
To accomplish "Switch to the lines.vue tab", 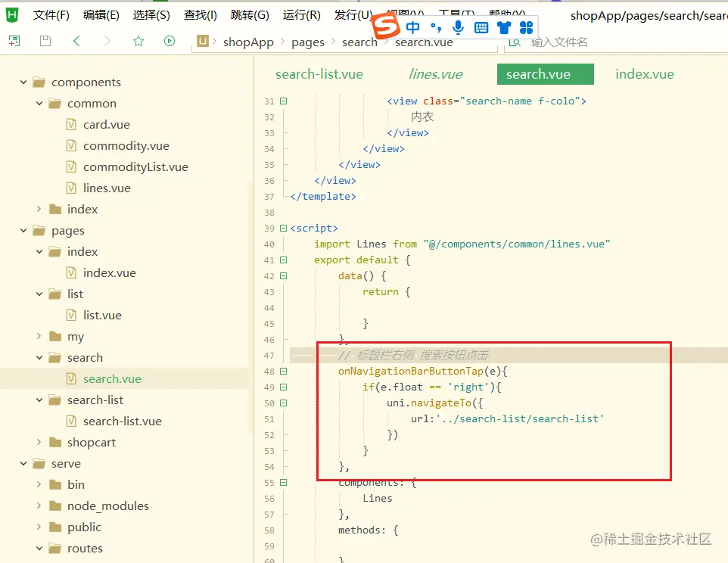I will (x=435, y=74).
